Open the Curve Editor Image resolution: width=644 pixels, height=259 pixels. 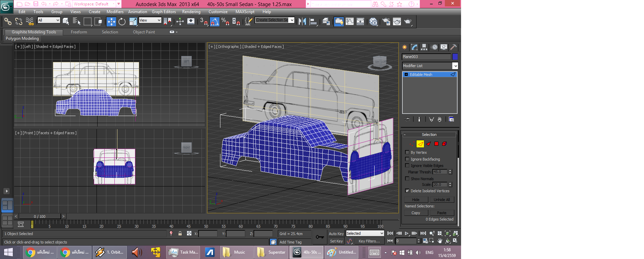click(350, 22)
